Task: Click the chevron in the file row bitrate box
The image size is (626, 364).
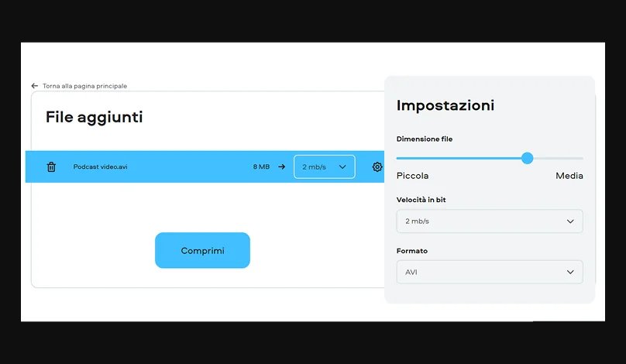Action: point(342,167)
